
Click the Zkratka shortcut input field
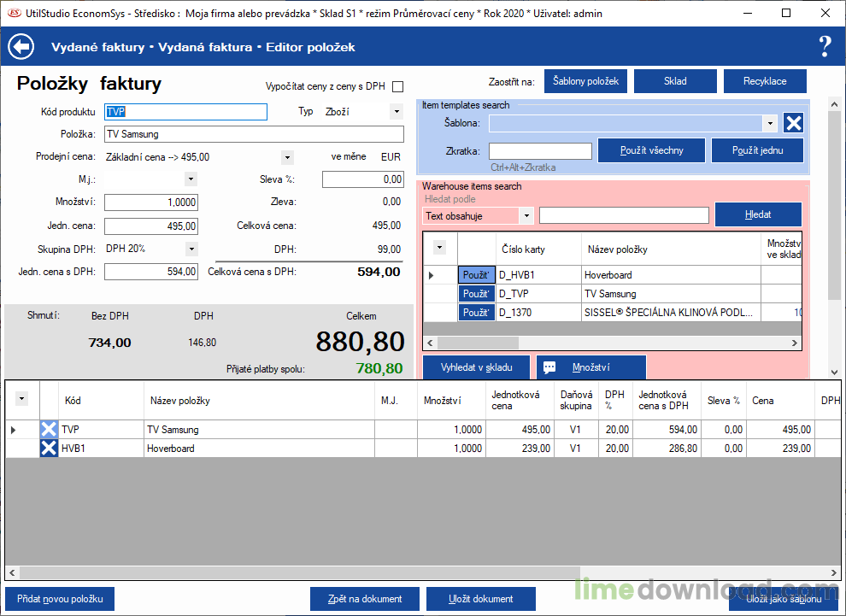[x=540, y=151]
